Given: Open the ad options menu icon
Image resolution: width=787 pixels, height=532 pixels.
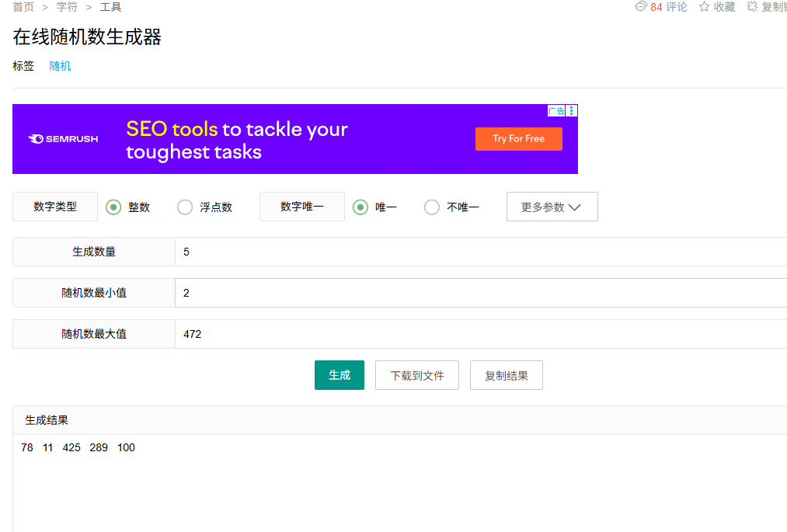Looking at the screenshot, I should 572,111.
